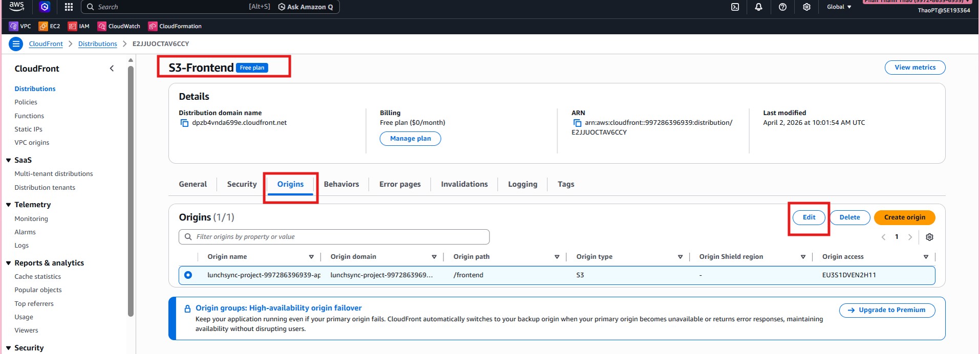Select the Origins tab
This screenshot has width=980, height=354.
(x=290, y=184)
